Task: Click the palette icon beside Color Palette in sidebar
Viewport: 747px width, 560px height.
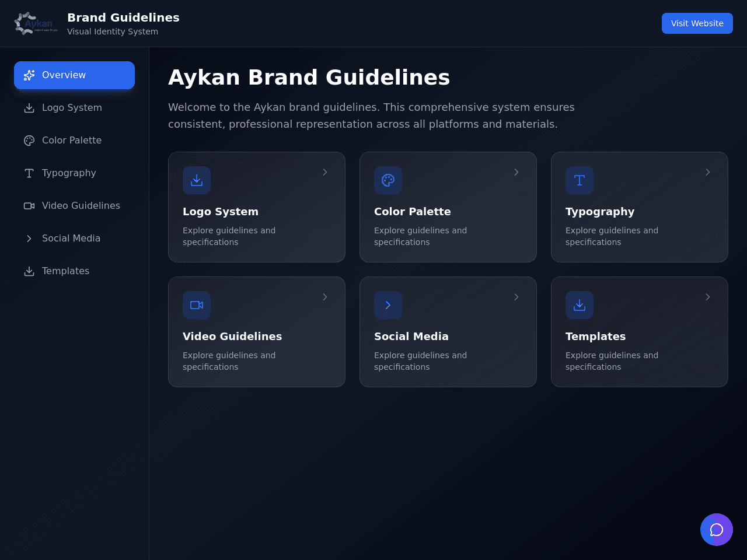Action: point(29,141)
